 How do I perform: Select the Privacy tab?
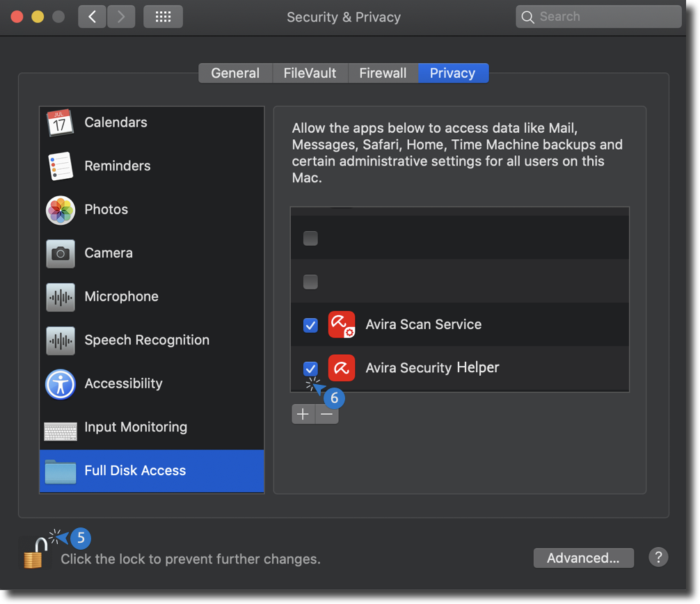(453, 73)
